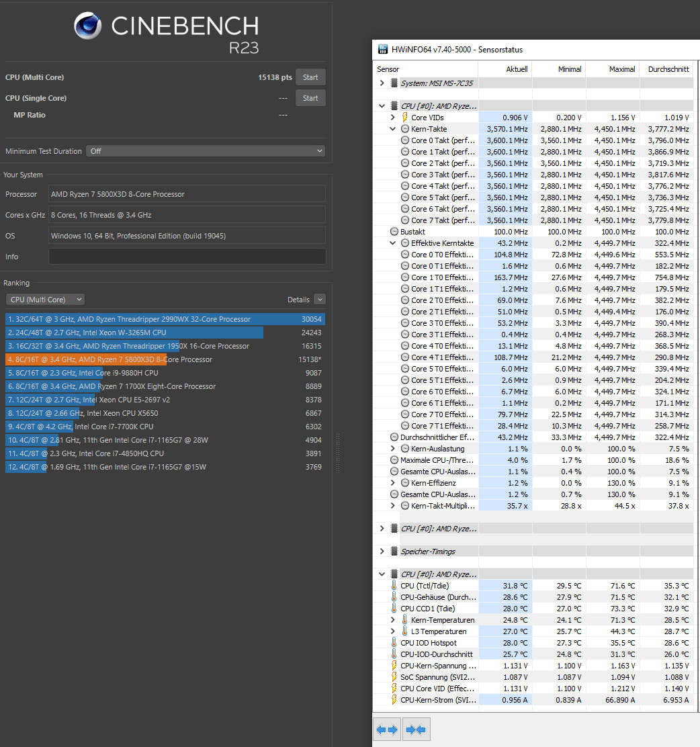Start the CPU Multi Core benchmark

point(310,77)
